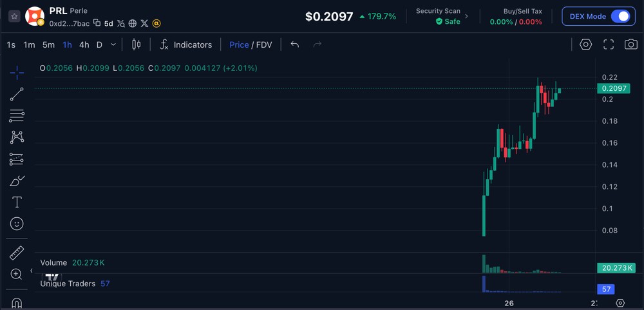644x310 pixels.
Task: Switch timeframe to 1m
Action: point(29,45)
